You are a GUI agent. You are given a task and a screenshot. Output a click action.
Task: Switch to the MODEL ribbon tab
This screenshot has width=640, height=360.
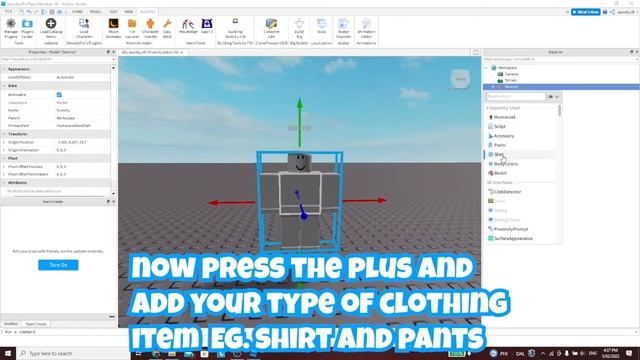pos(96,12)
